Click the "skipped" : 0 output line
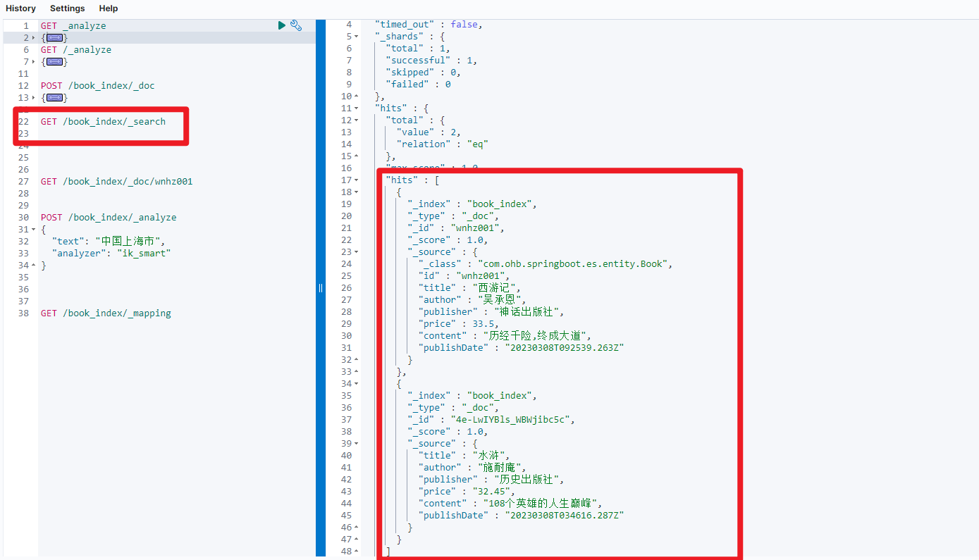This screenshot has height=560, width=979. [x=424, y=72]
